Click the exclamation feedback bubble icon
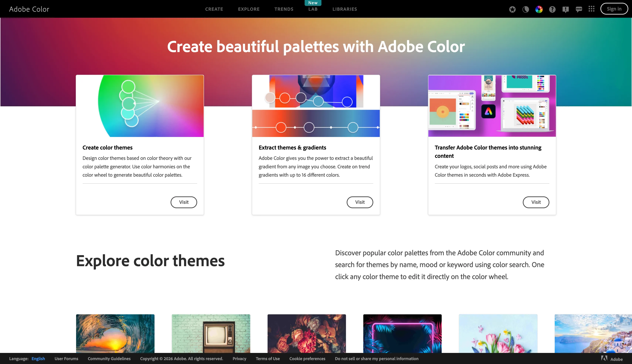The image size is (632, 364). (565, 9)
